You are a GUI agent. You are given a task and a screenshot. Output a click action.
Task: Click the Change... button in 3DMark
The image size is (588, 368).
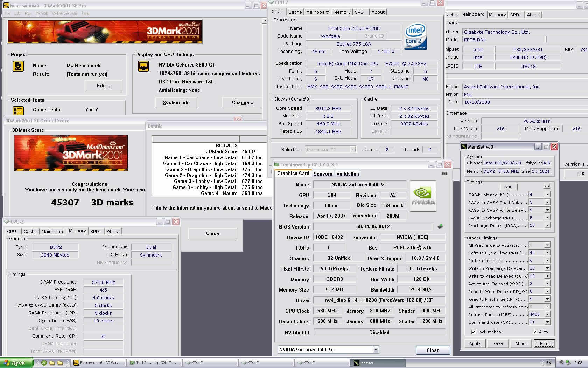(243, 102)
